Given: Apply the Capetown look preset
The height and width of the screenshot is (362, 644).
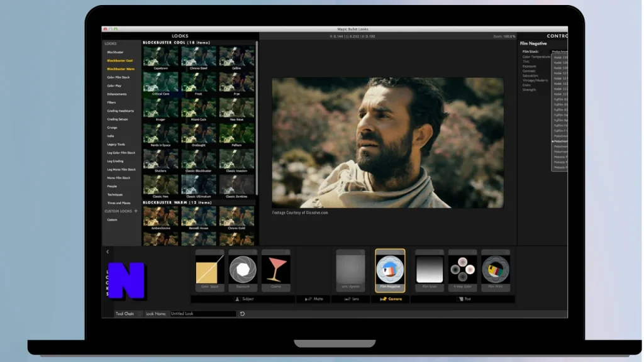Looking at the screenshot, I should pos(160,58).
